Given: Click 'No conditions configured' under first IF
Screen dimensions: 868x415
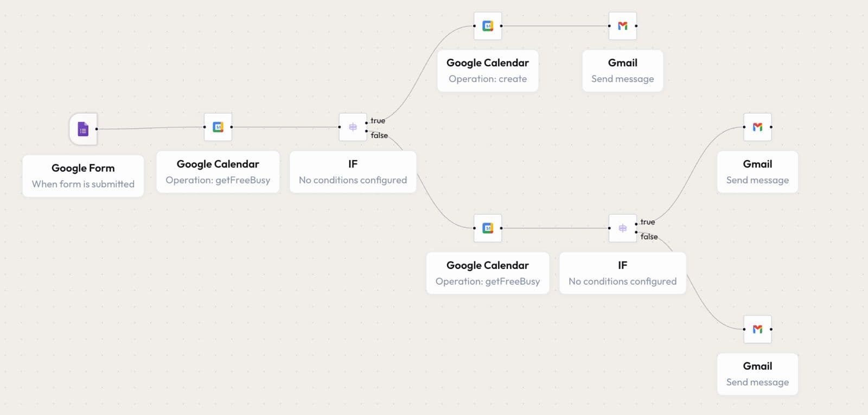Looking at the screenshot, I should (353, 180).
